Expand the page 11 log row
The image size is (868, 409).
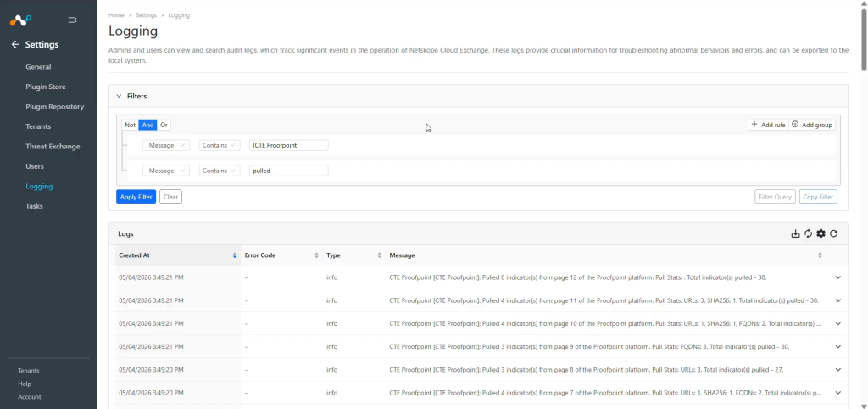837,300
